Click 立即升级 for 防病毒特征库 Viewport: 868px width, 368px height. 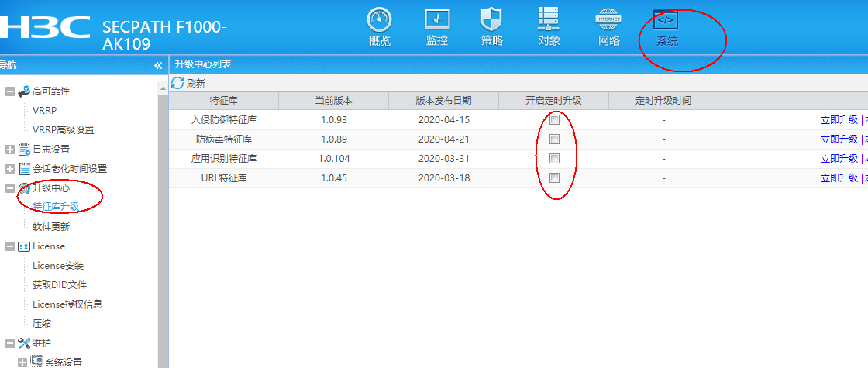click(x=839, y=139)
